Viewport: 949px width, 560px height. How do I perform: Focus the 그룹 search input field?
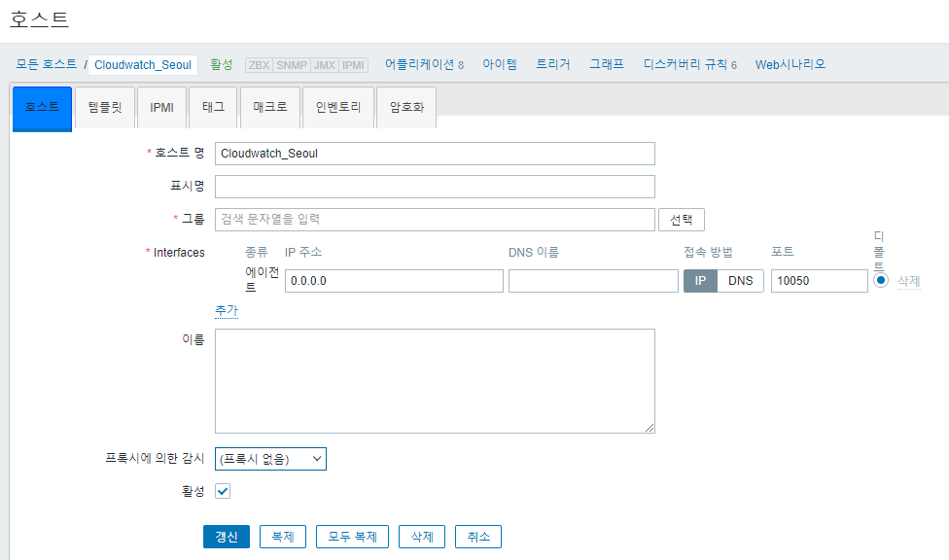point(435,219)
